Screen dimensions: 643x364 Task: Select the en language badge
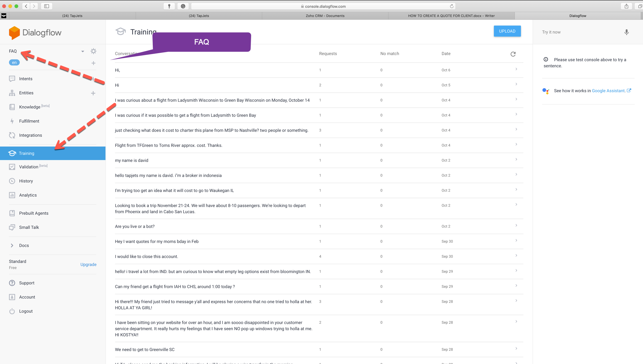tap(14, 63)
